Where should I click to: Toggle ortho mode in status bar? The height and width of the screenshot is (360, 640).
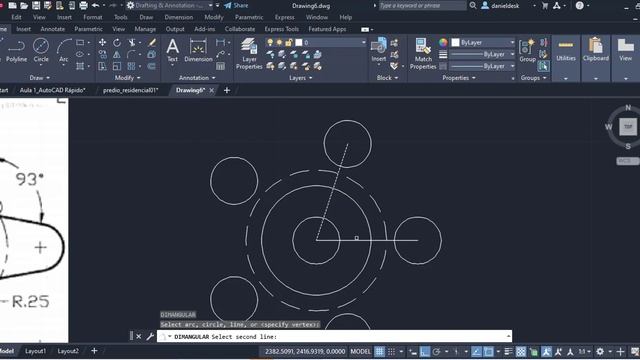425,351
